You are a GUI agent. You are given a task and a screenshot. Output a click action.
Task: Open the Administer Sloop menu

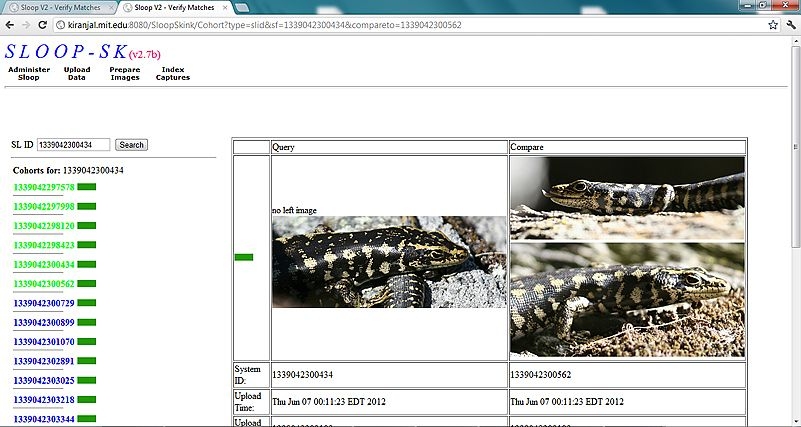pyautogui.click(x=29, y=73)
